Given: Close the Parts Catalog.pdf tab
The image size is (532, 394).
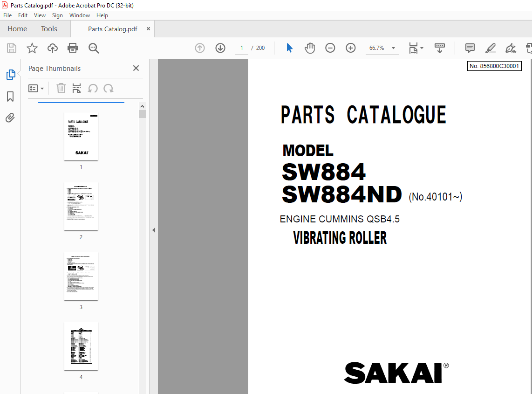Looking at the screenshot, I should pyautogui.click(x=148, y=29).
